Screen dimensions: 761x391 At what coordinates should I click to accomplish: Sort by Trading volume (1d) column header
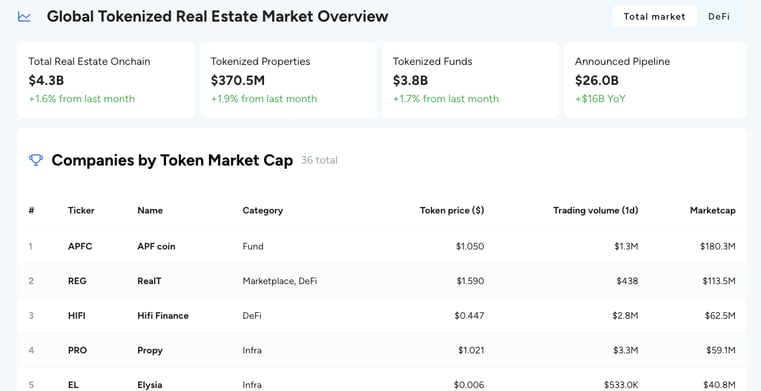point(596,211)
